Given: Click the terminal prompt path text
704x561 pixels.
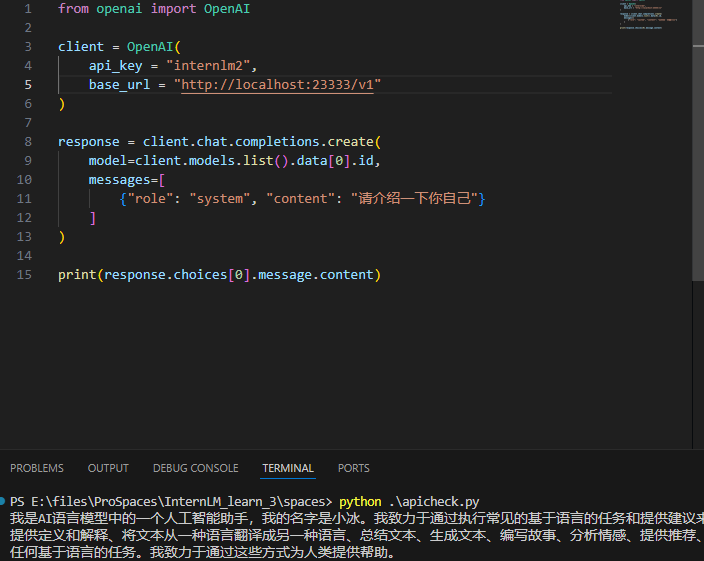Looking at the screenshot, I should tap(171, 502).
